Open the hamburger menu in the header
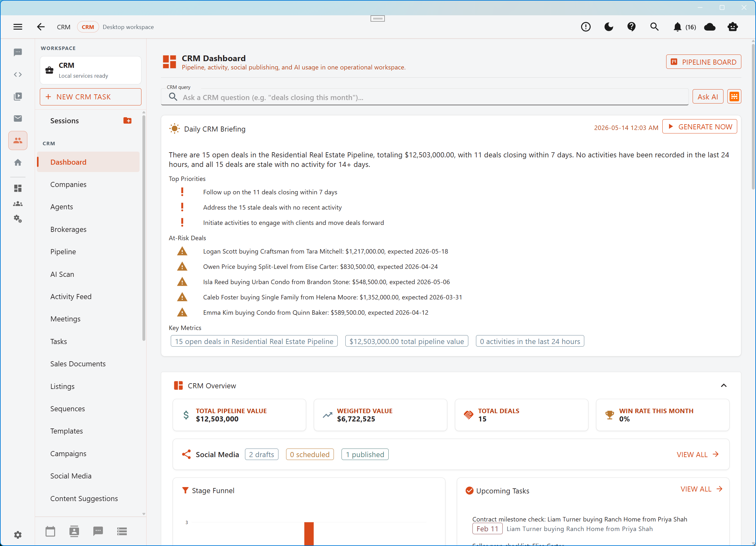This screenshot has width=756, height=546. coord(18,27)
